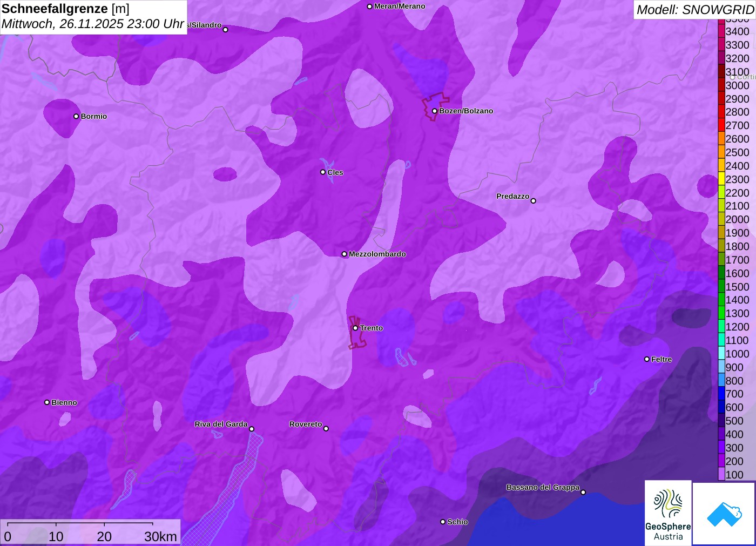Click the 20 scale bar label
The width and height of the screenshot is (756, 546).
(104, 536)
